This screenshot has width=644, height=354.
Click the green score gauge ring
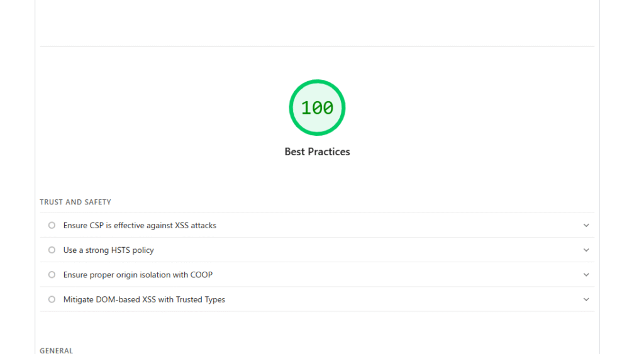pyautogui.click(x=317, y=82)
